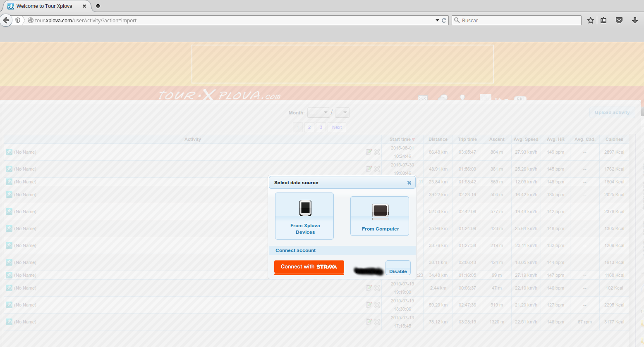Sort by the Avg. Speed column header
The height and width of the screenshot is (347, 644).
click(x=526, y=139)
